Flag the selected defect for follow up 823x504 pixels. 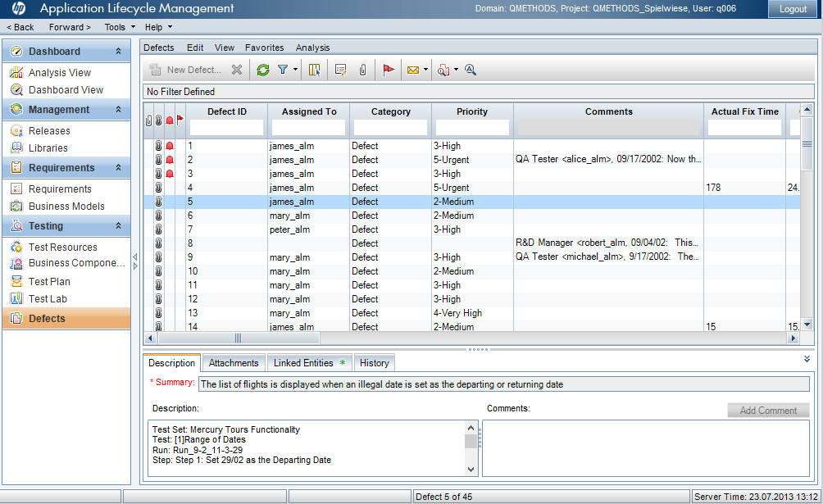point(389,70)
